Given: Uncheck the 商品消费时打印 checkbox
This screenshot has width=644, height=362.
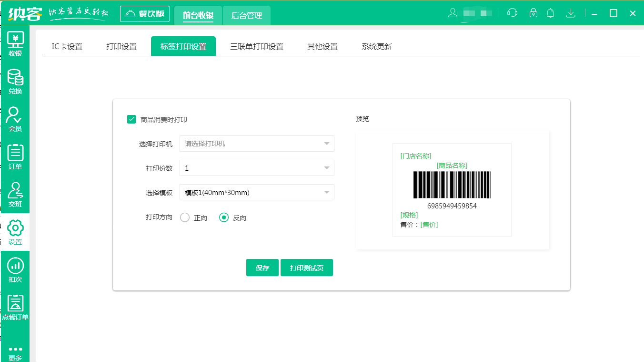Looking at the screenshot, I should 132,119.
